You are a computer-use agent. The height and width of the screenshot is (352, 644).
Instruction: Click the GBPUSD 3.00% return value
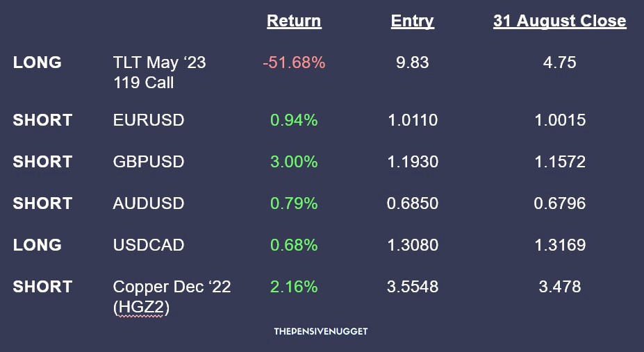pyautogui.click(x=294, y=162)
